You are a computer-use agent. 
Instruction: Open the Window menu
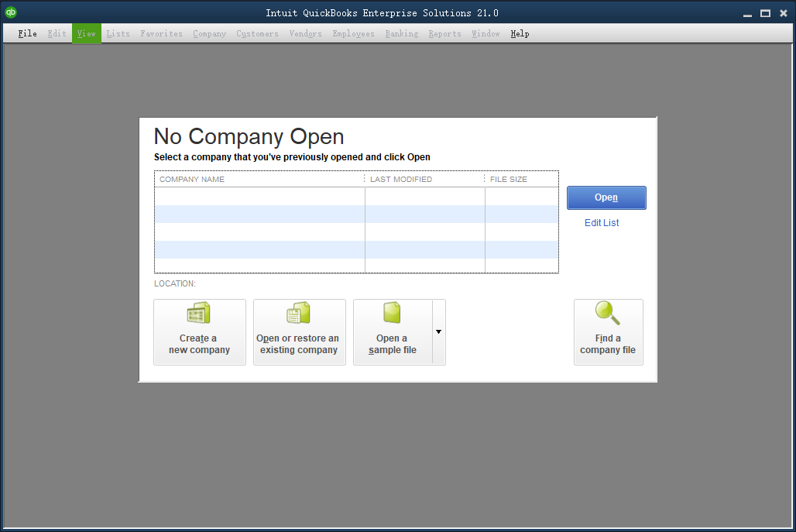485,33
